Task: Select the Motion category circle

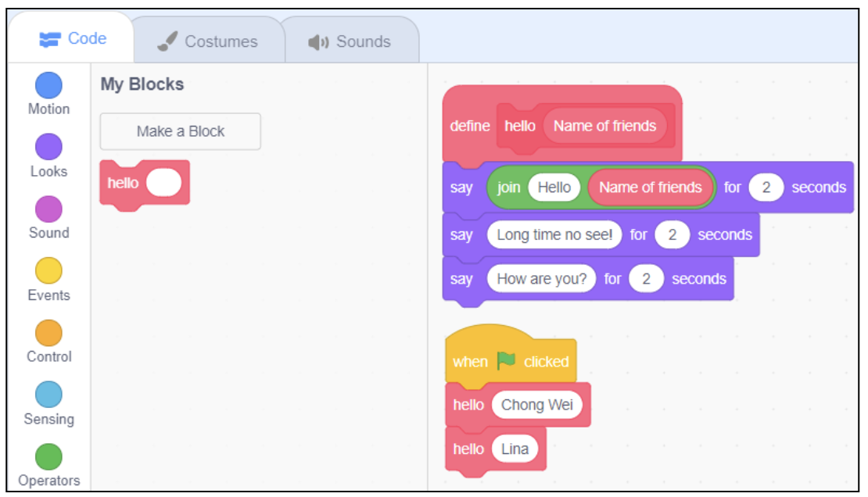Action: coord(48,86)
